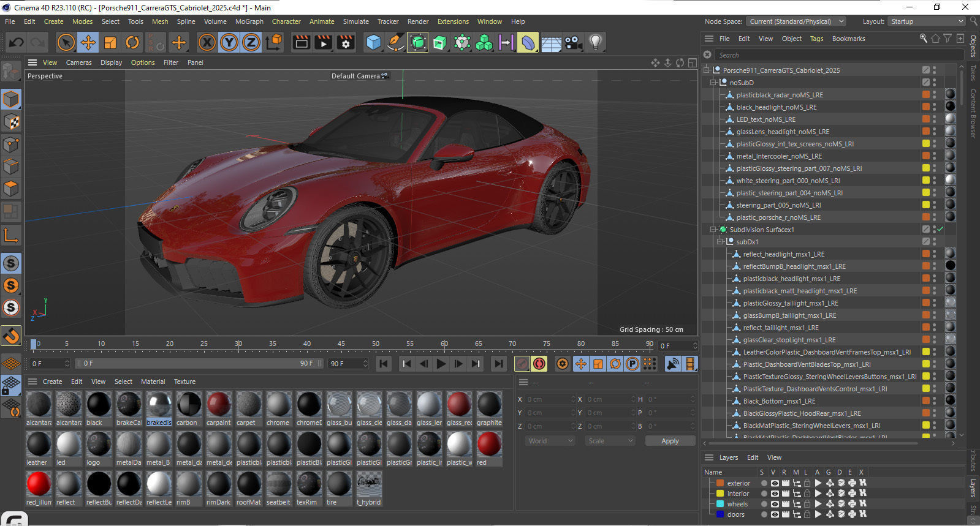Add an Extrude generator object

[x=440, y=42]
